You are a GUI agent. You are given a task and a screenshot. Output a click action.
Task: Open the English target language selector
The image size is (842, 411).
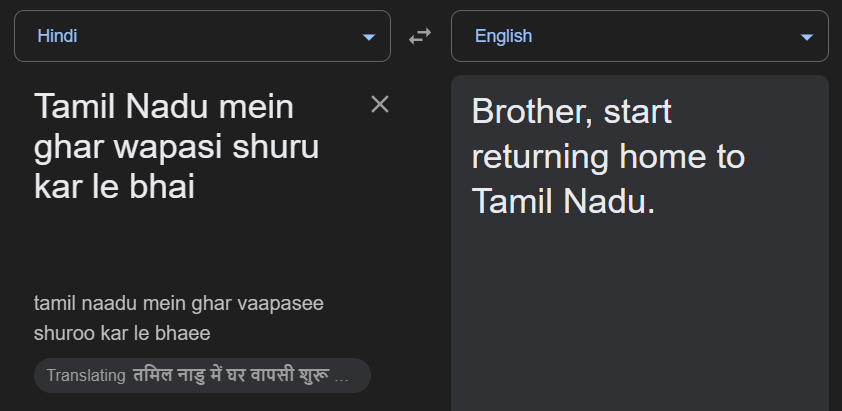(638, 36)
